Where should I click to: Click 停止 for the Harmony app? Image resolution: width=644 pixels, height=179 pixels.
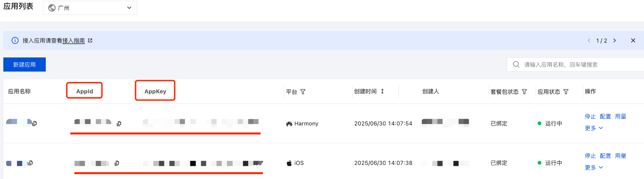590,116
